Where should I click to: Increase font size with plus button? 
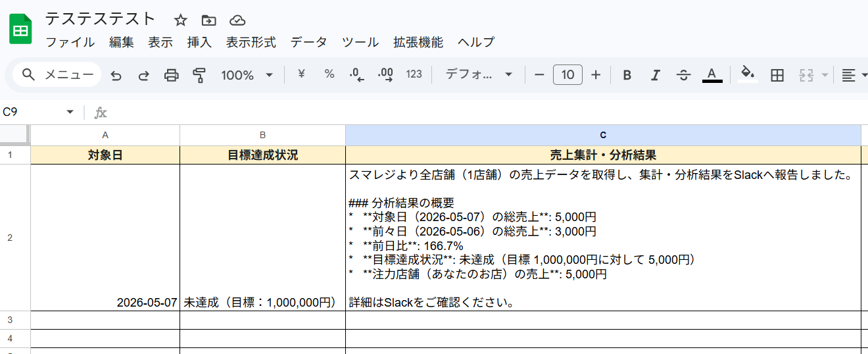tap(596, 75)
